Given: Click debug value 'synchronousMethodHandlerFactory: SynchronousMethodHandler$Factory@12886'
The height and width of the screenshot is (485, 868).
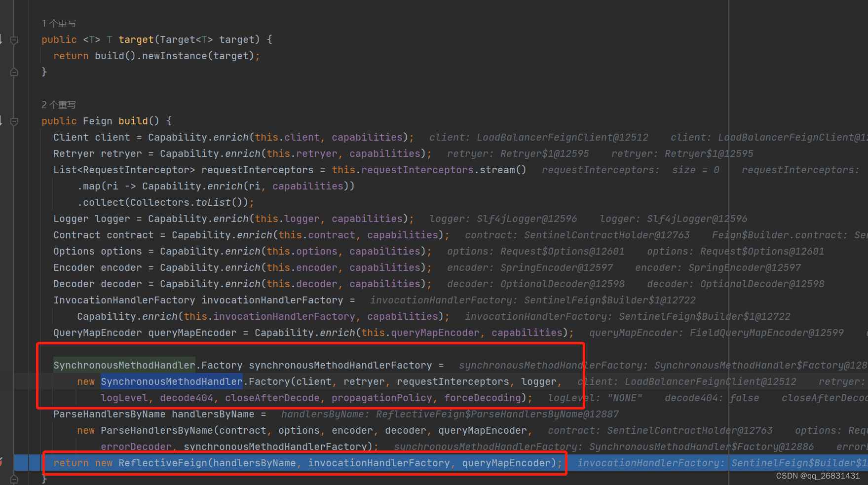Looking at the screenshot, I should click(604, 447).
